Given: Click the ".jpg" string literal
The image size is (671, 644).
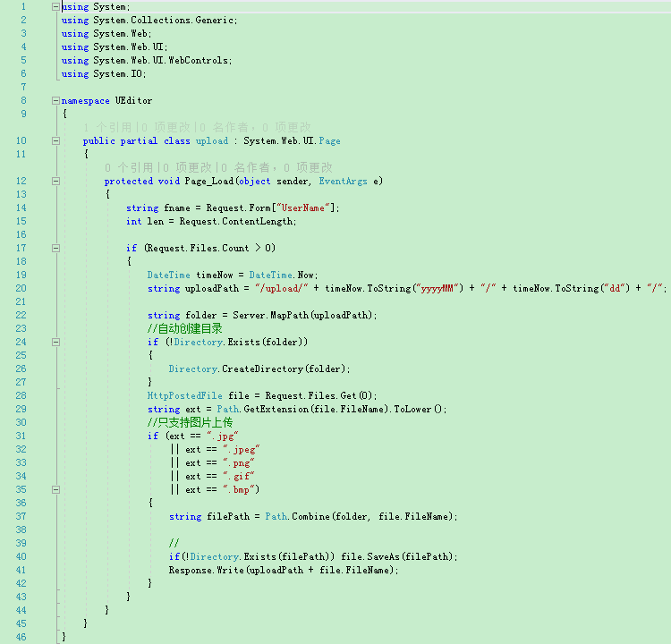Looking at the screenshot, I should tap(222, 436).
